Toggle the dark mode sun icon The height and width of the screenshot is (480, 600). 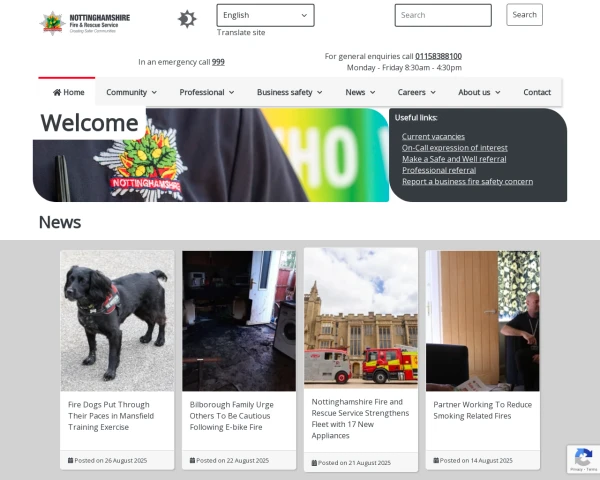coord(187,19)
